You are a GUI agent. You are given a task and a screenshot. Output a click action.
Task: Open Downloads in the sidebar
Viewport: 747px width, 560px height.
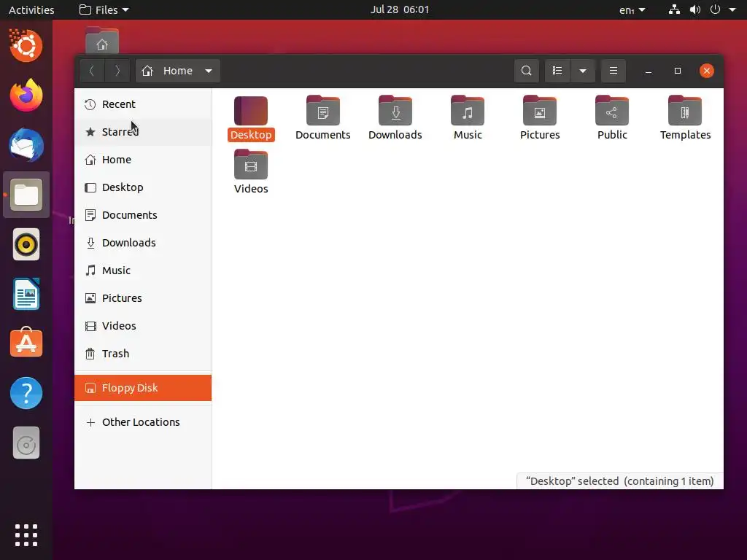(143, 242)
